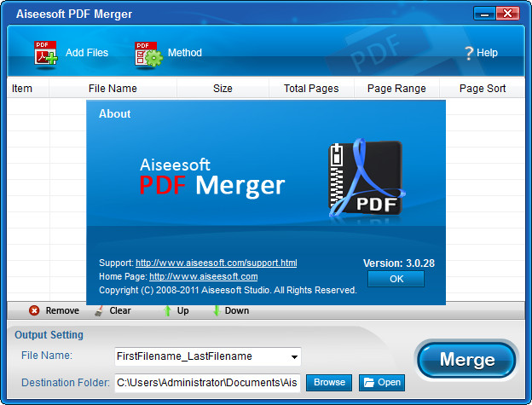Screen dimensions: 532x405
Task: Start merging with the Merge button
Action: [467, 360]
